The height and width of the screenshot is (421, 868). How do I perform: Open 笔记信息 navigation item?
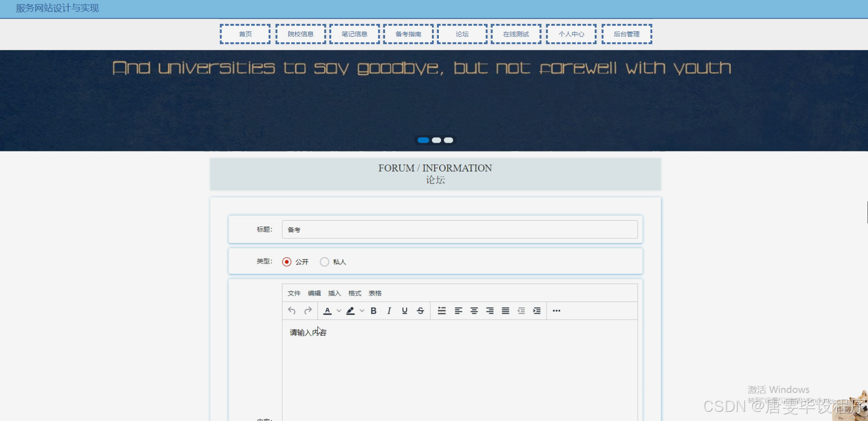[354, 34]
